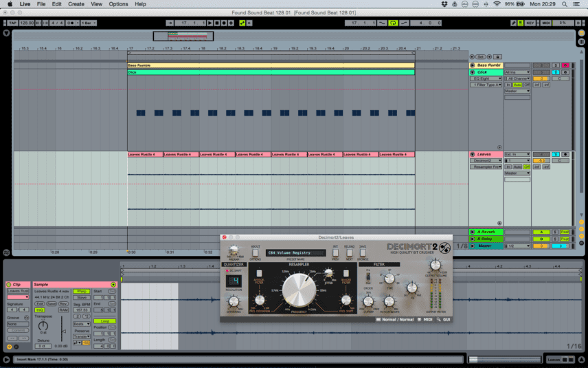Solo the Bass Rumble track

556,65
